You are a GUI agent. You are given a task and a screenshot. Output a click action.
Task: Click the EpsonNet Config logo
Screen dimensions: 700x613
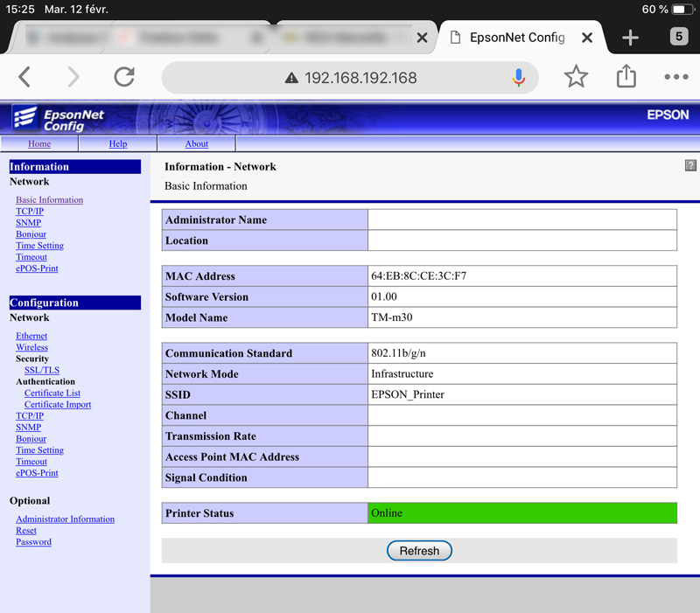tap(58, 119)
